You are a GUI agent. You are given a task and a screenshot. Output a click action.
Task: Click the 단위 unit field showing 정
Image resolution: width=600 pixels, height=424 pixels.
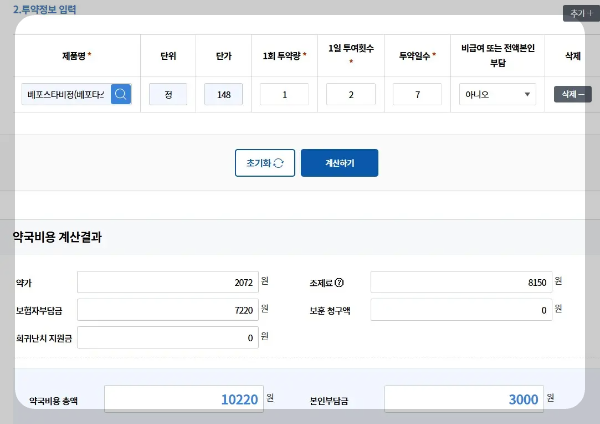tap(168, 94)
